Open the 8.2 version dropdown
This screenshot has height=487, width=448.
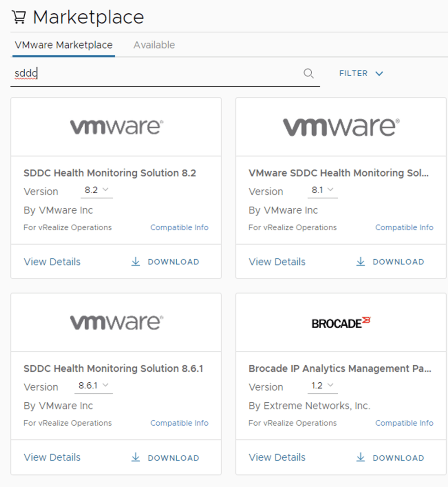(x=96, y=190)
